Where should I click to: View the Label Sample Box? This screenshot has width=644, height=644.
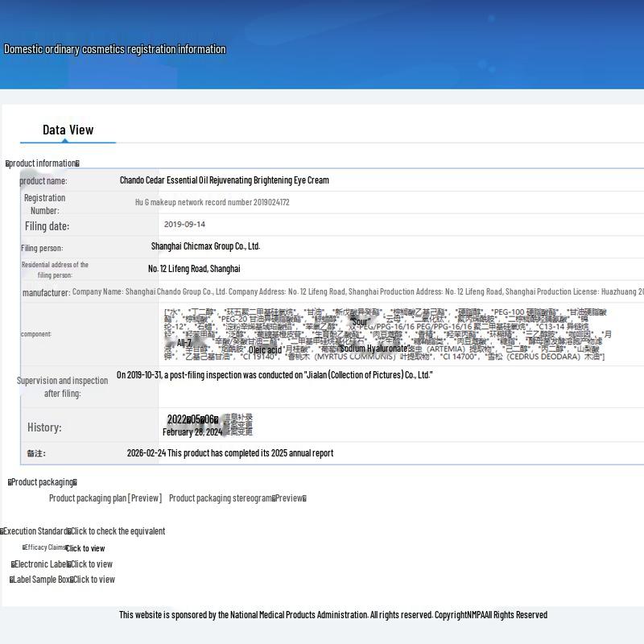click(x=93, y=580)
